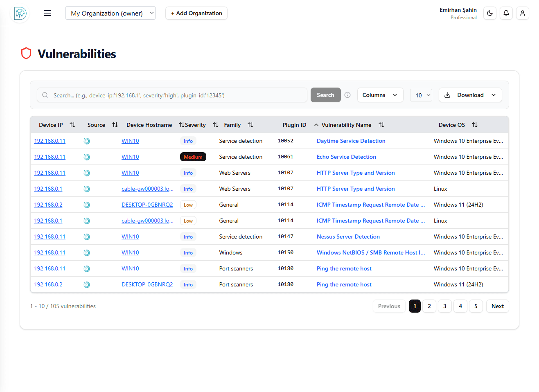Open the hamburger navigation menu

(x=47, y=13)
